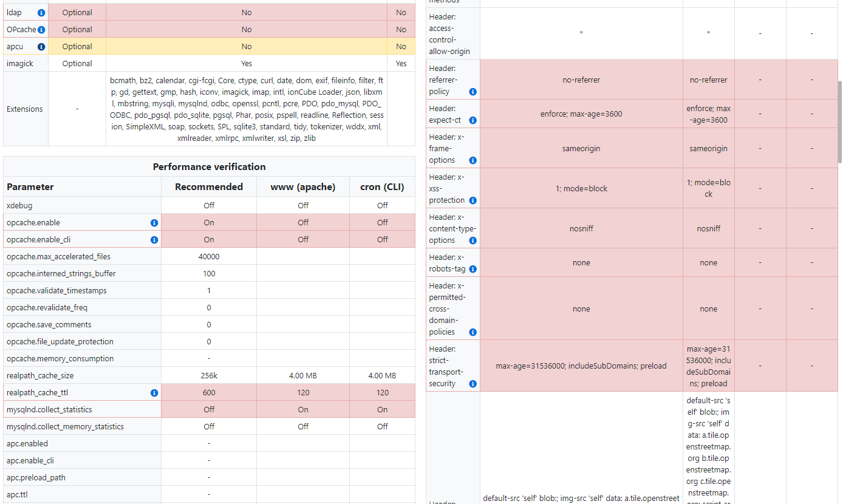Click opcache.file_update_protection label
The image size is (843, 504).
[x=60, y=342]
